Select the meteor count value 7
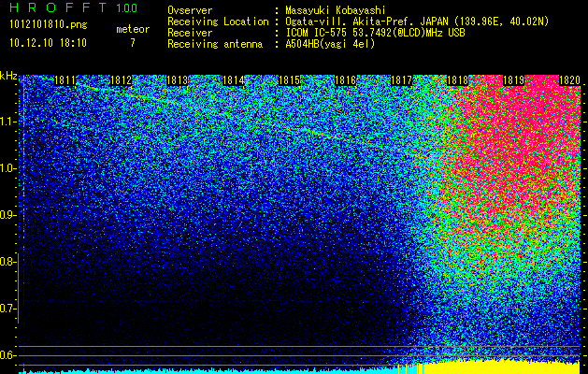This screenshot has width=588, height=374. click(133, 43)
